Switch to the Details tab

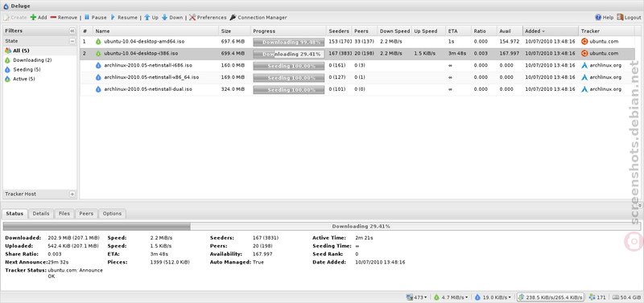coord(41,214)
